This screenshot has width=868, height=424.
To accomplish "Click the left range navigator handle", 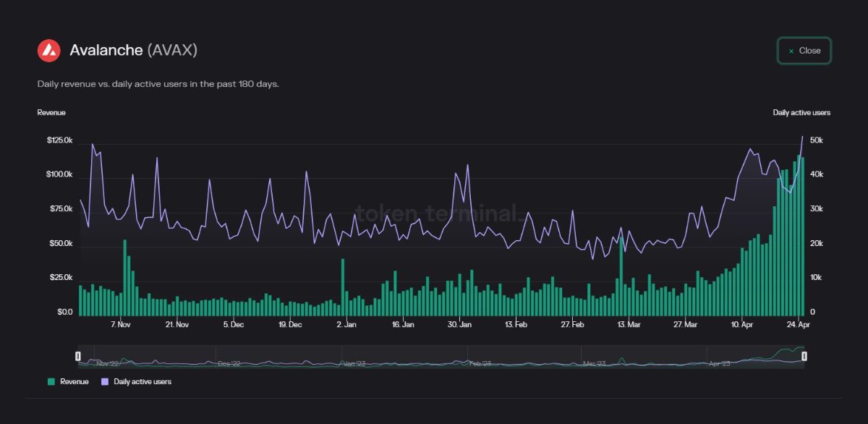I will click(x=78, y=355).
